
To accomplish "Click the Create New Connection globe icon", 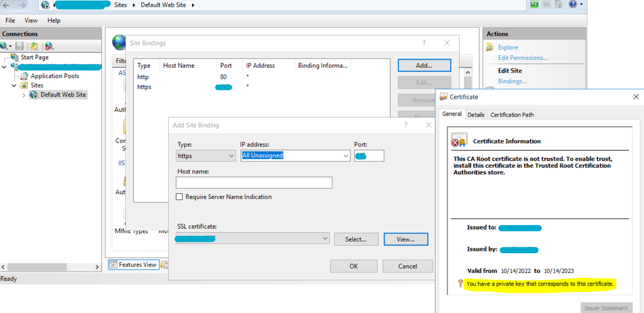I will tap(4, 46).
